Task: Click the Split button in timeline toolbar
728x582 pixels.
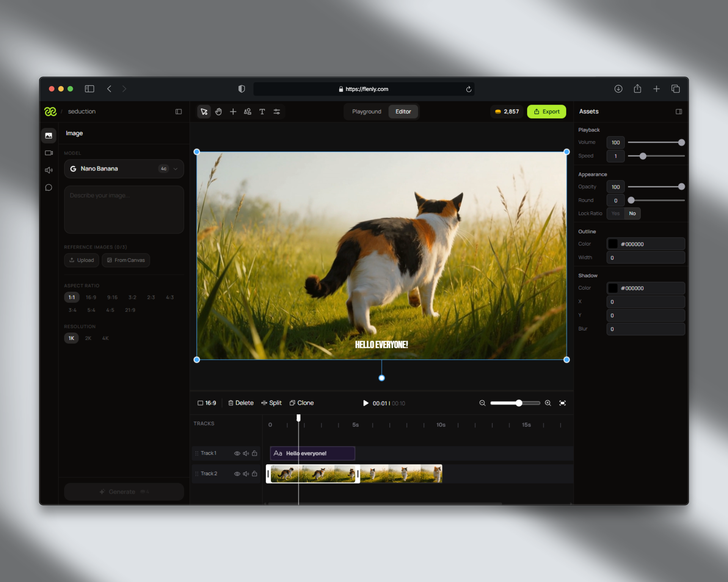Action: click(x=271, y=403)
